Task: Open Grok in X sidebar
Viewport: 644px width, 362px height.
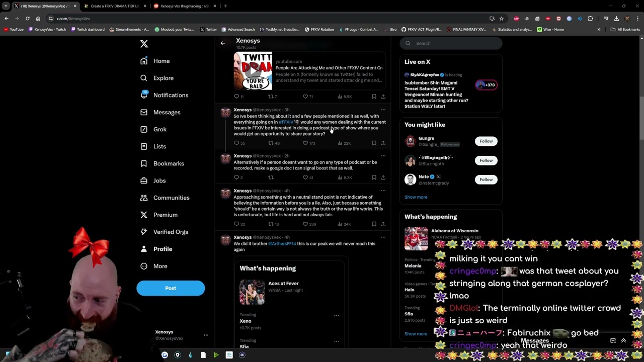Action: point(153,129)
